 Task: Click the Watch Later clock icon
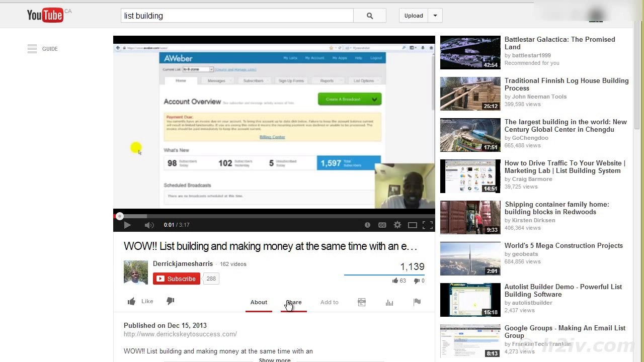[x=367, y=225]
